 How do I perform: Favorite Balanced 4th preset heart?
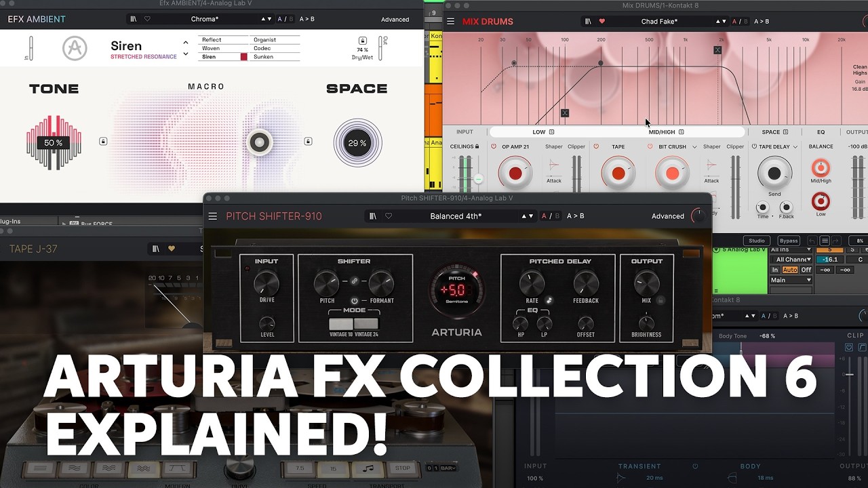[x=389, y=216]
